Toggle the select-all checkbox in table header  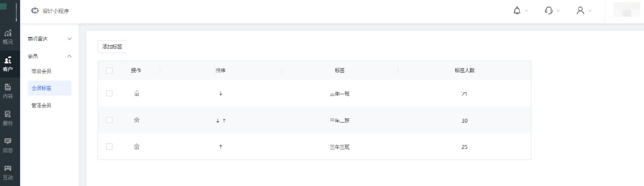click(x=109, y=70)
